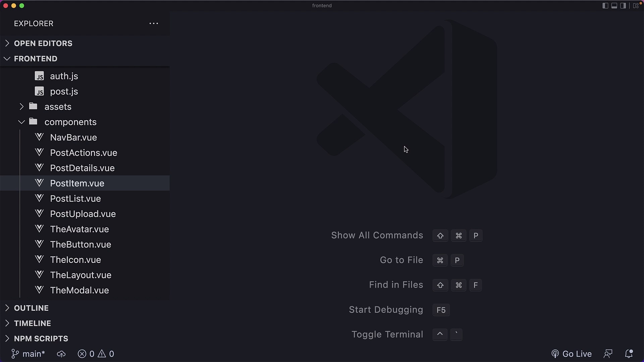Open the Accounts icon in status bar
Viewport: 644px width, 362px height.
tap(608, 354)
